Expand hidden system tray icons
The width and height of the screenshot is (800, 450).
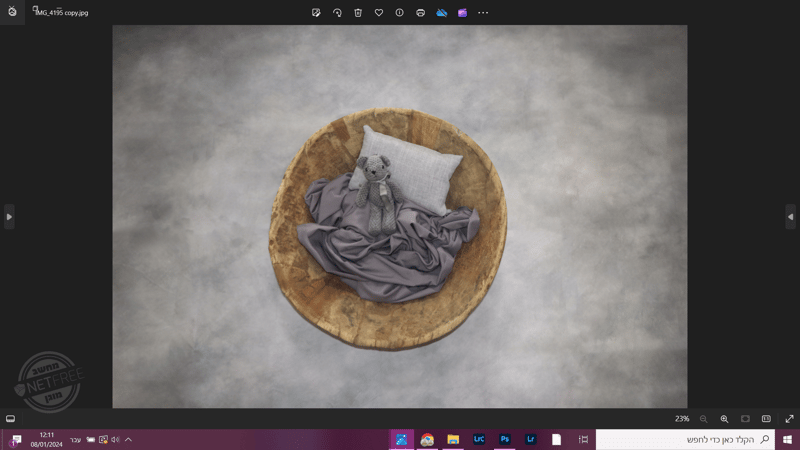[129, 439]
